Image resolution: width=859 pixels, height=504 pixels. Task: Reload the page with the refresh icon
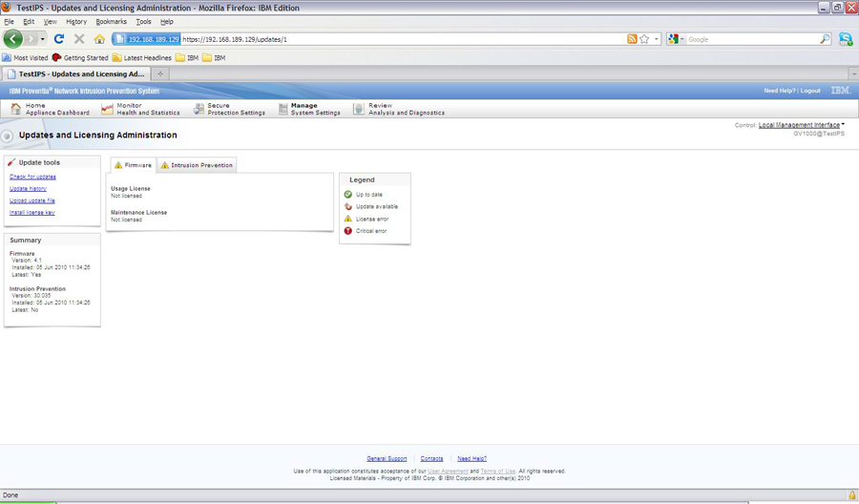tap(59, 39)
